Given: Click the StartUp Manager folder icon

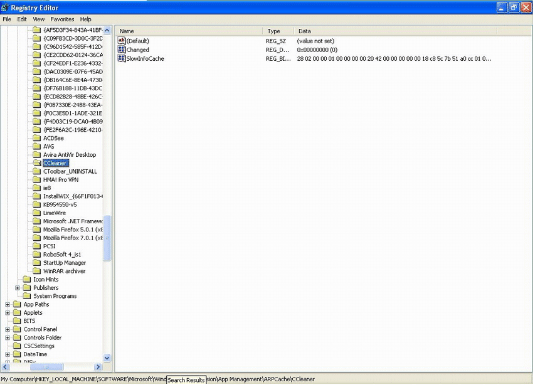Looking at the screenshot, I should coord(37,263).
